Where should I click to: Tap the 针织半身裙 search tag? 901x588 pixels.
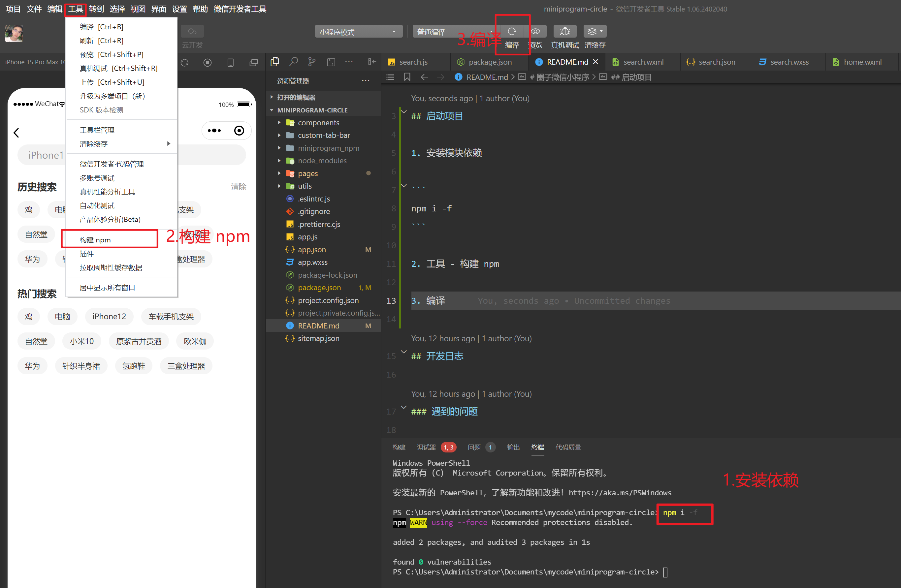(81, 366)
